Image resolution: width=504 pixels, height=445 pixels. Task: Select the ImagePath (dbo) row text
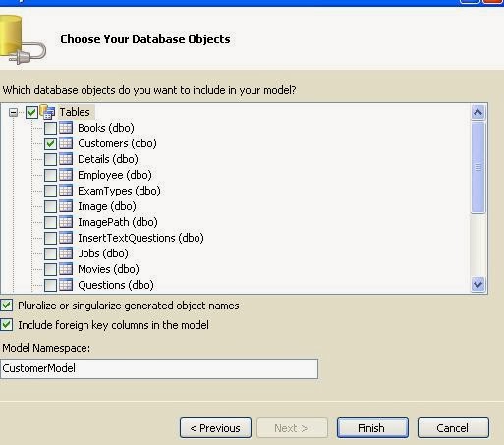coord(118,222)
